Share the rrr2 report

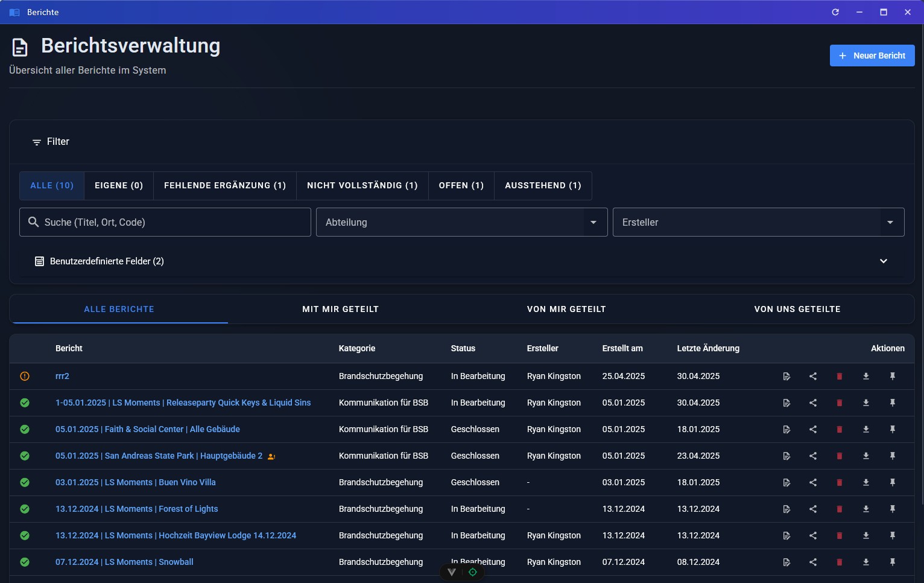(x=813, y=376)
